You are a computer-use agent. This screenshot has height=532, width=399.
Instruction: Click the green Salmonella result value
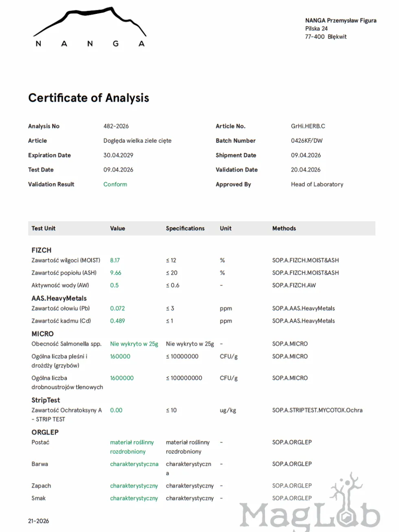point(134,344)
